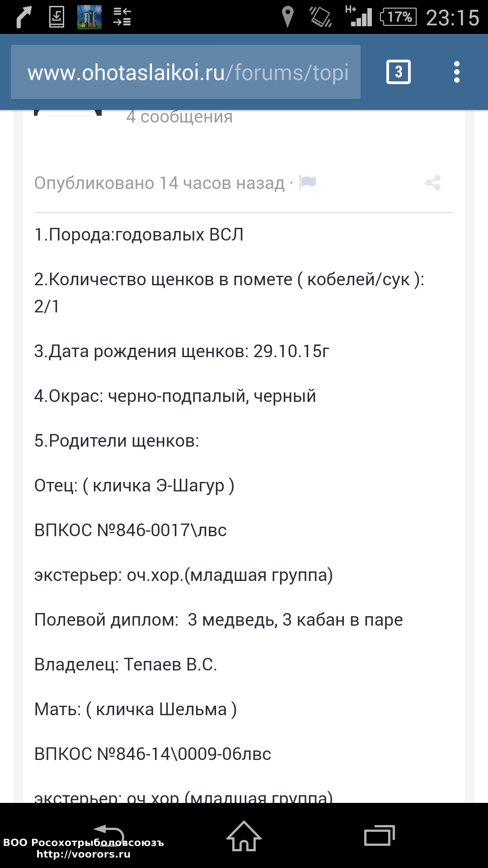
Task: Tap the "4 сообщения" post count text
Action: click(179, 117)
